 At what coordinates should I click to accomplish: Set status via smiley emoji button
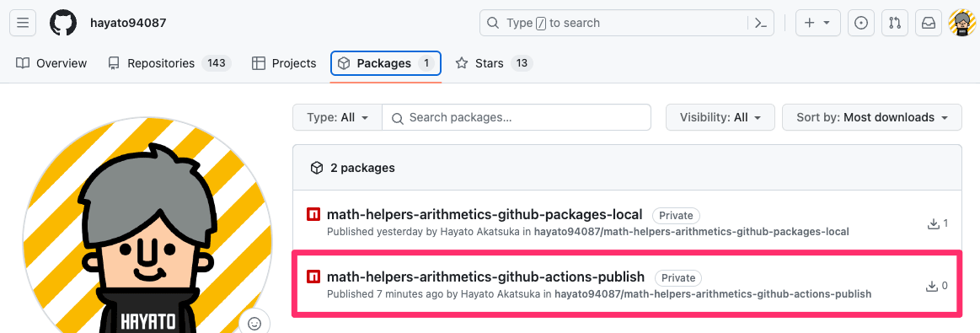254,324
